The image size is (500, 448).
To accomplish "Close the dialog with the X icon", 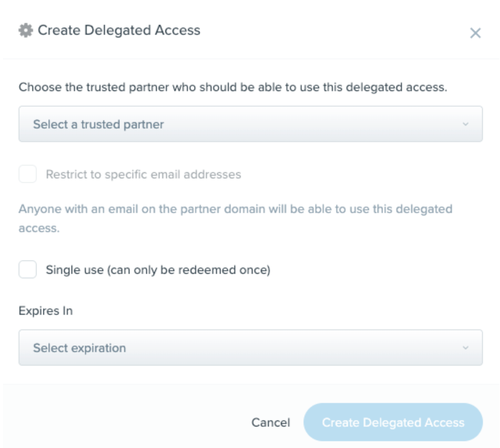I will coord(475,33).
